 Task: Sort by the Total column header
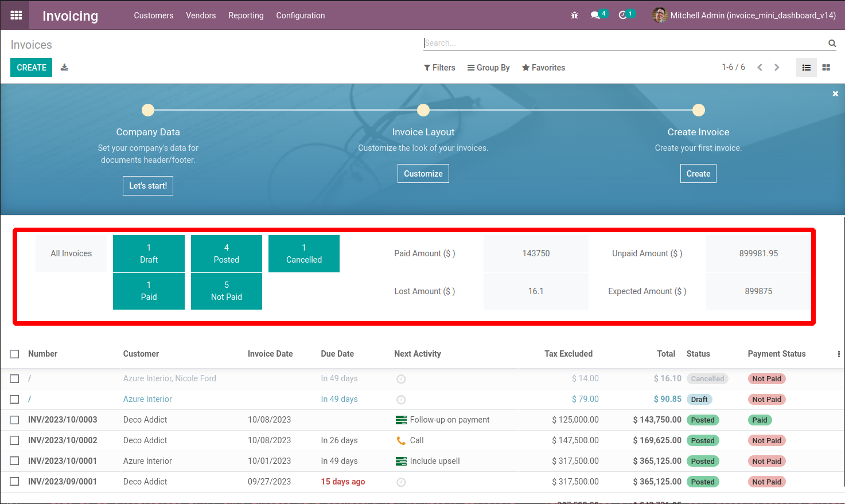pyautogui.click(x=666, y=354)
